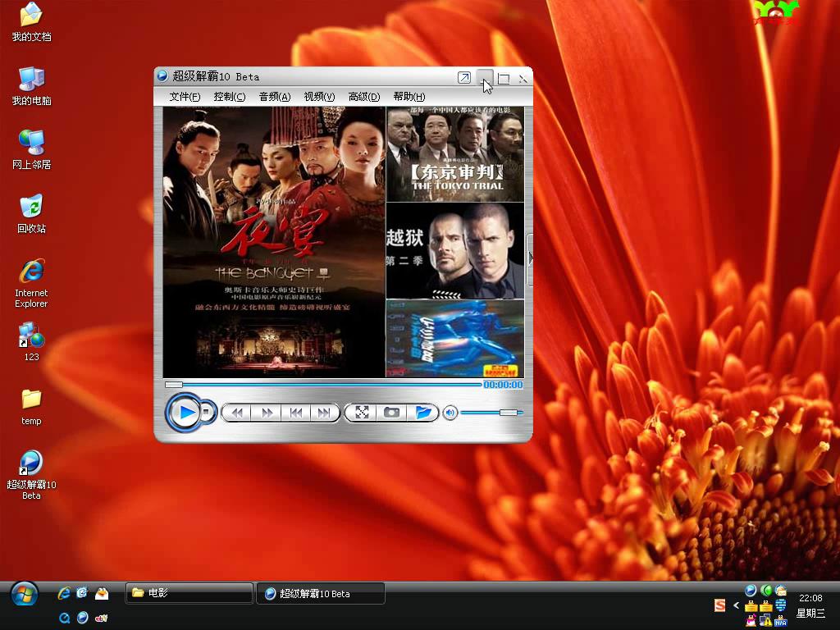Select the blue robot figure poster

[x=454, y=339]
